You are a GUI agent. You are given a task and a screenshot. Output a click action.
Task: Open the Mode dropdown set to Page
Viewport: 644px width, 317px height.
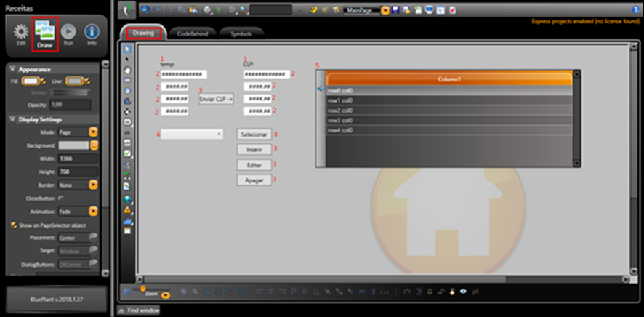pos(93,132)
